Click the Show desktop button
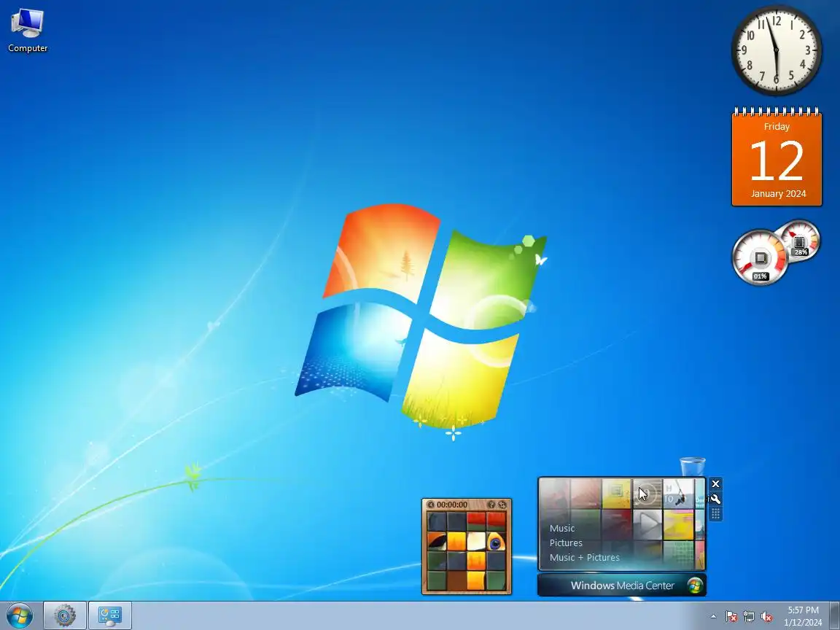 coord(835,616)
